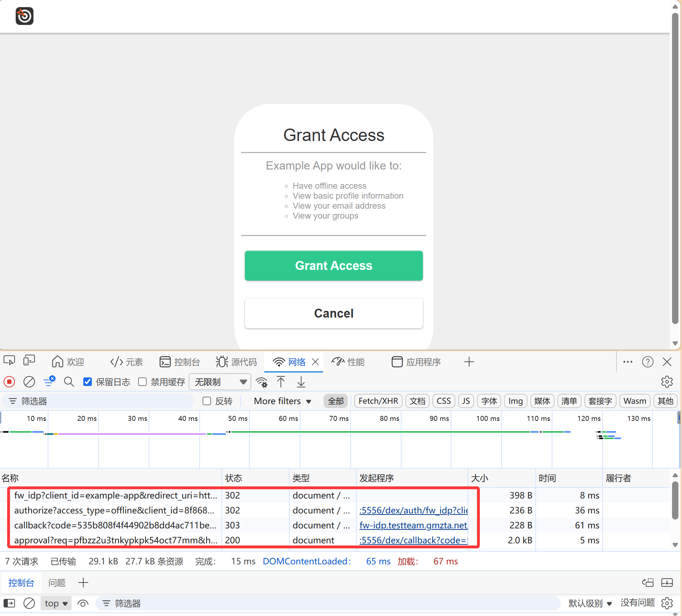Open the 无限制 throttling dropdown
Screen dimensions: 682x616
[220, 382]
